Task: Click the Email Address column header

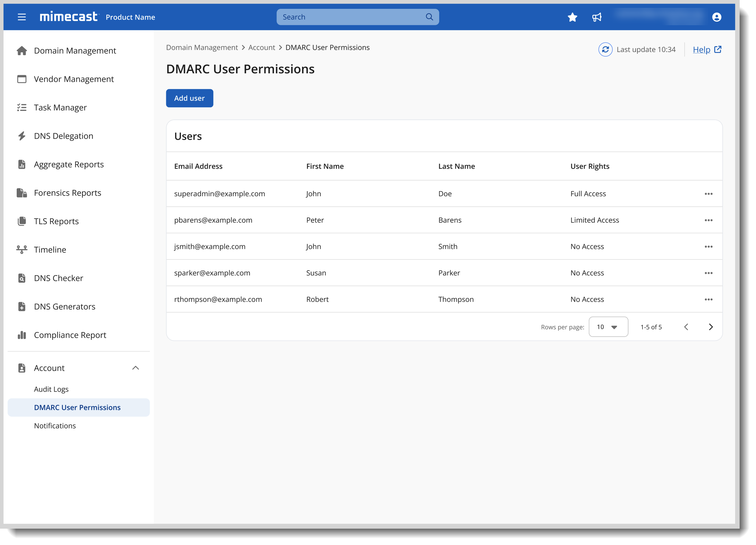Action: click(x=198, y=166)
